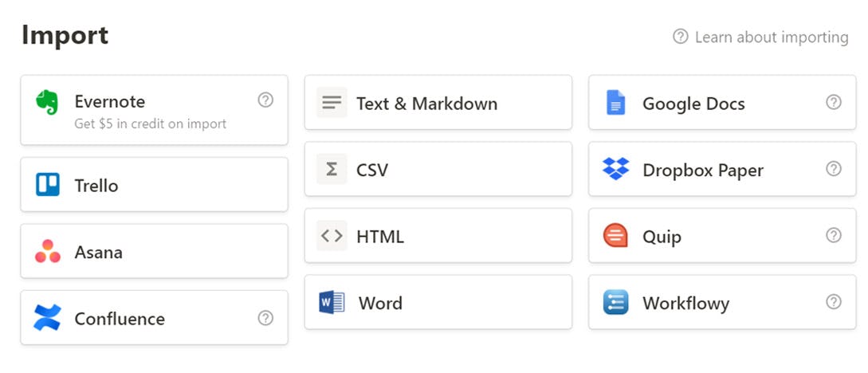Click the Workflowy icon
Image resolution: width=868 pixels, height=373 pixels.
615,302
